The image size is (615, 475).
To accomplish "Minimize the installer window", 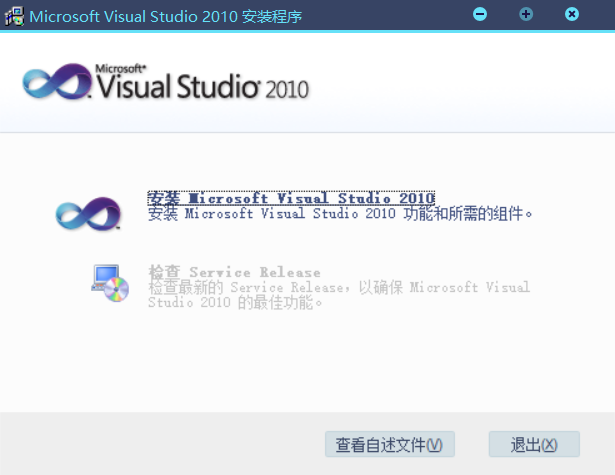I will pyautogui.click(x=480, y=14).
